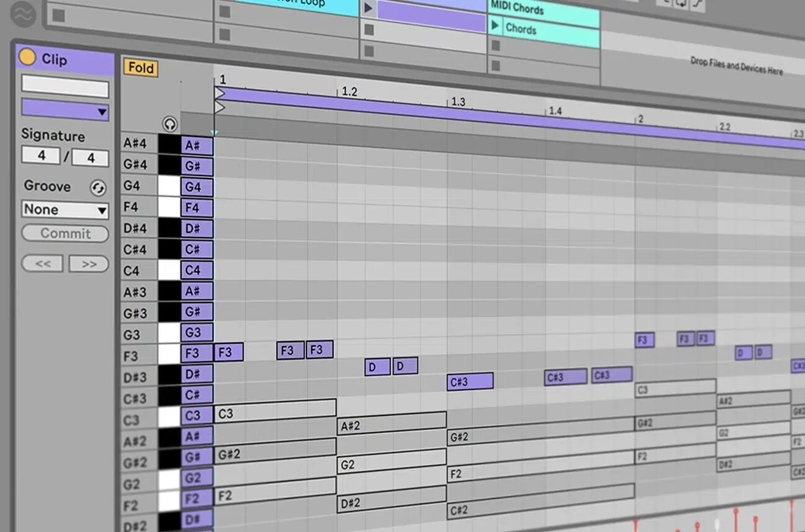Click the 1.2 ruler marker
The height and width of the screenshot is (532, 805).
[x=349, y=92]
